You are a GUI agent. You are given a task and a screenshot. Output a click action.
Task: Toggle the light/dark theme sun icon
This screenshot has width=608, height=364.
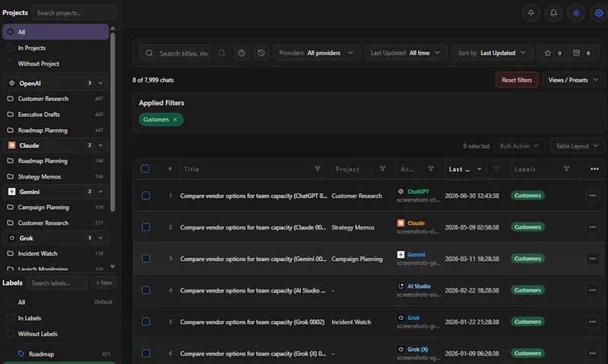pos(576,13)
